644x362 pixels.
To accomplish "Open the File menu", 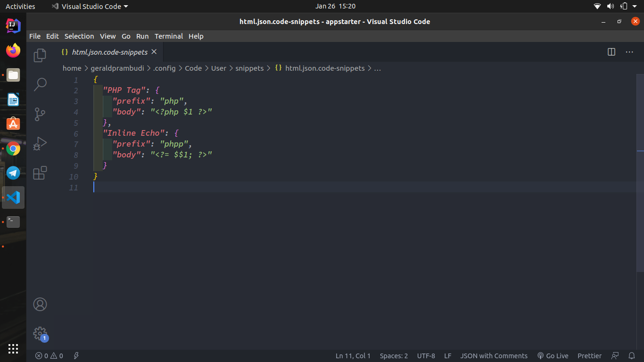I will [35, 36].
